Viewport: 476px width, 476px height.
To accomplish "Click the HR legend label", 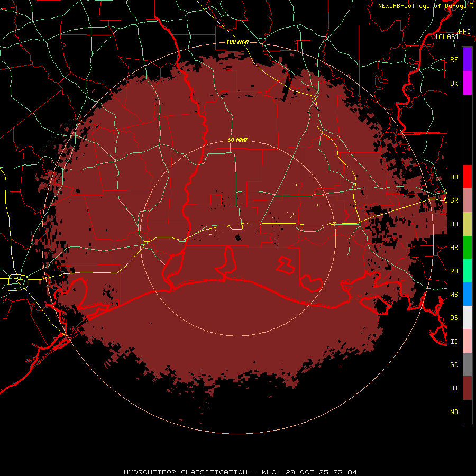I will point(454,248).
